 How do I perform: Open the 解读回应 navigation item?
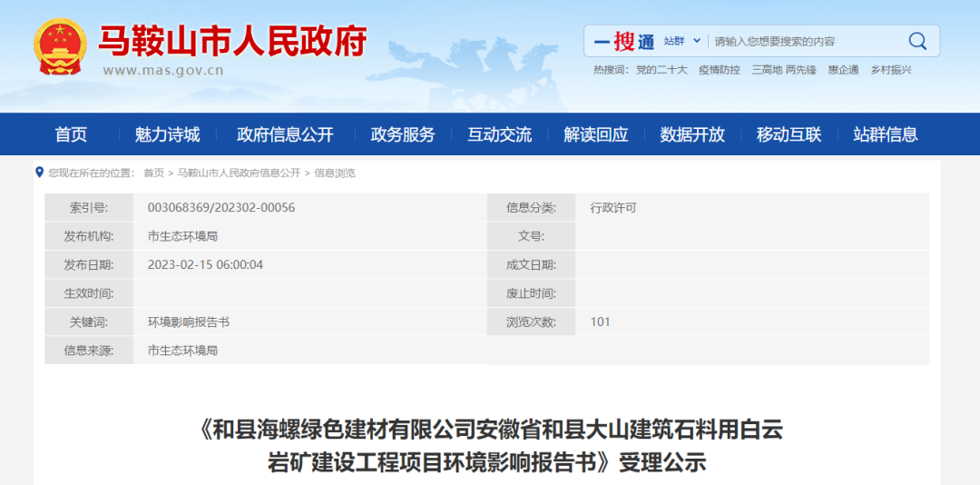click(595, 134)
